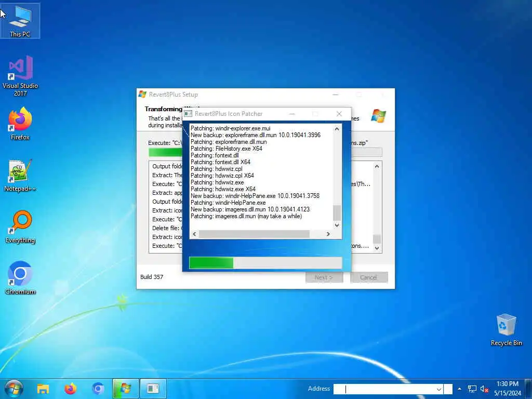
Task: Select 'Patching: fontext.dll X64' log line
Action: click(x=220, y=162)
